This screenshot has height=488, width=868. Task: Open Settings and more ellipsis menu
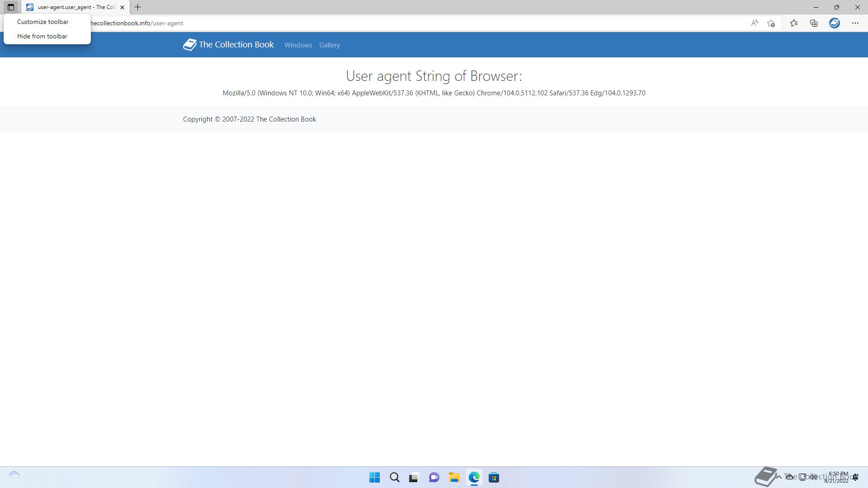pos(855,23)
